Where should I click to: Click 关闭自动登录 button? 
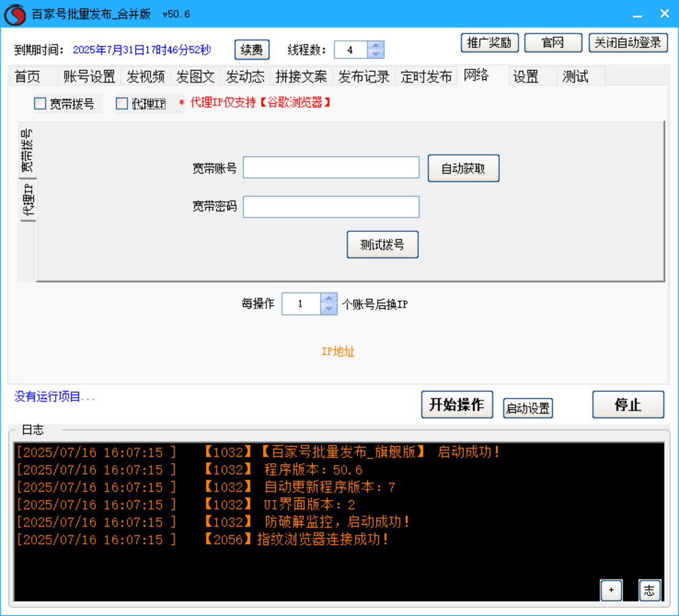(x=628, y=43)
